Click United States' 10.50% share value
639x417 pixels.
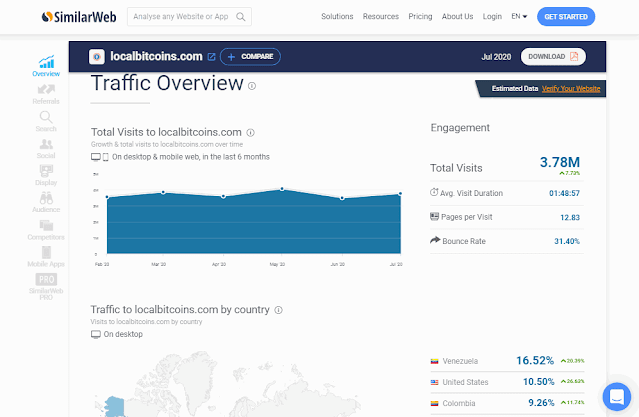click(538, 382)
